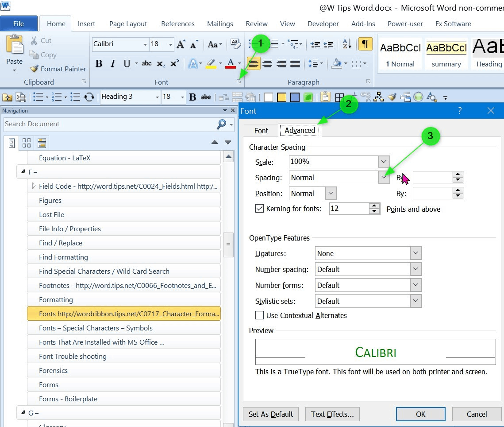Screen dimensions: 504x427
Task: Apply Strikethrough in the ribbon Font group
Action: click(146, 63)
